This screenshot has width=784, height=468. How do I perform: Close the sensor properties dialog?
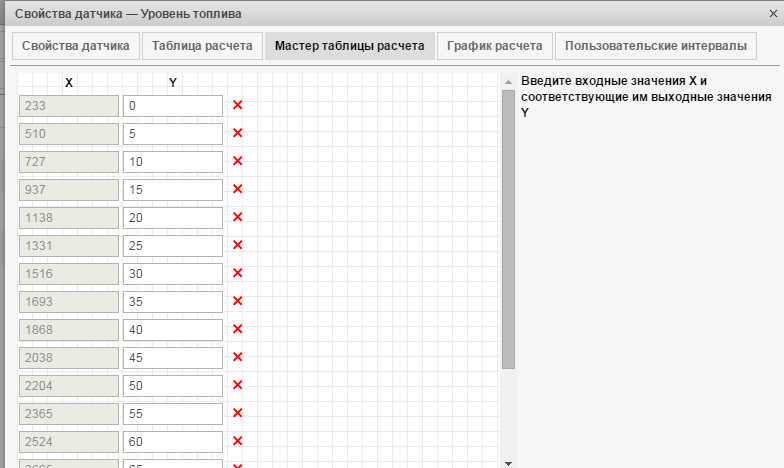[x=769, y=14]
